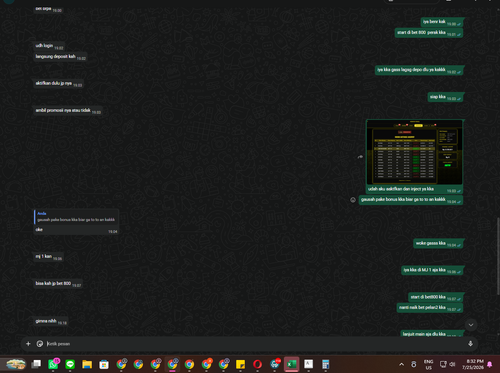Jump to latest messages with down chevron
This screenshot has height=373, width=500.
coord(471,325)
